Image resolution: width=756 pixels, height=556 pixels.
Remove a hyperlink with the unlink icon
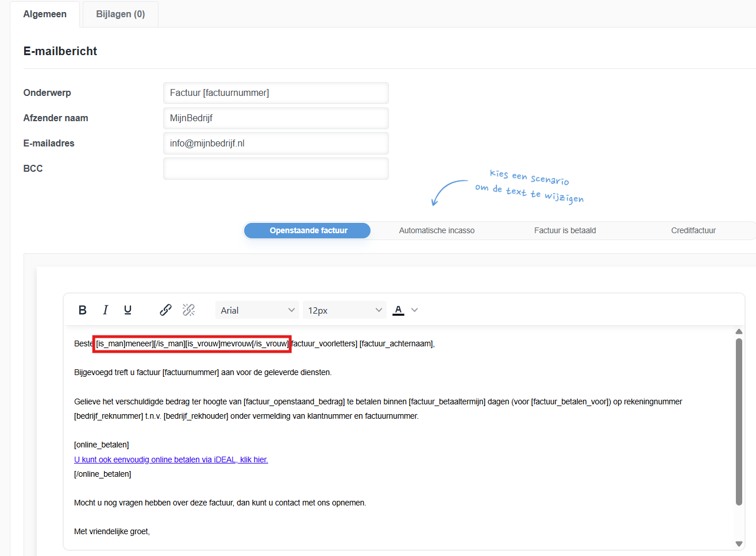point(188,310)
